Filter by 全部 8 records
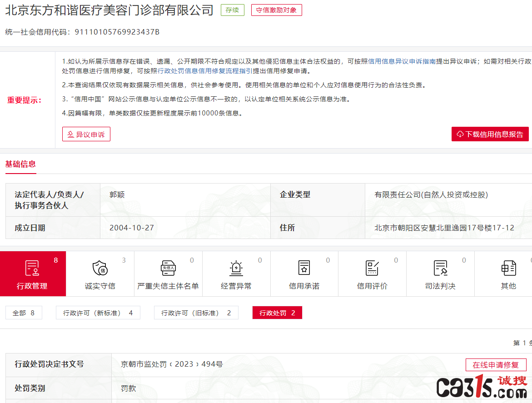This screenshot has width=532, height=403. [x=24, y=313]
